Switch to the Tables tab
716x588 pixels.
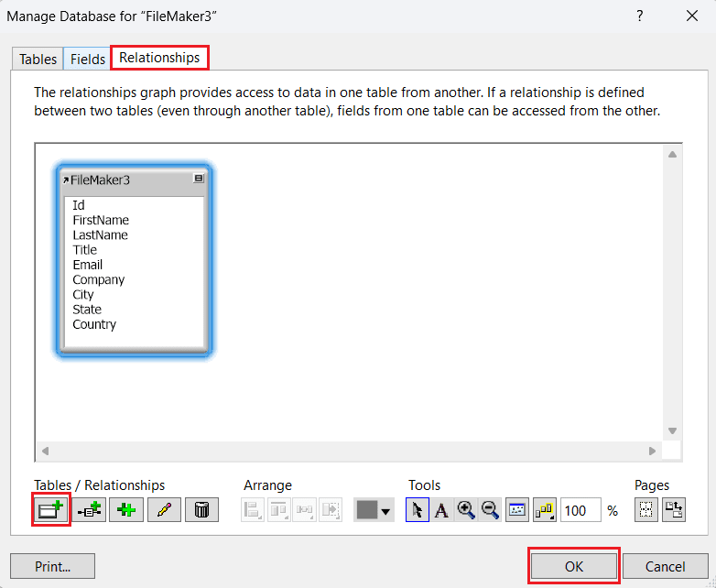tap(38, 59)
